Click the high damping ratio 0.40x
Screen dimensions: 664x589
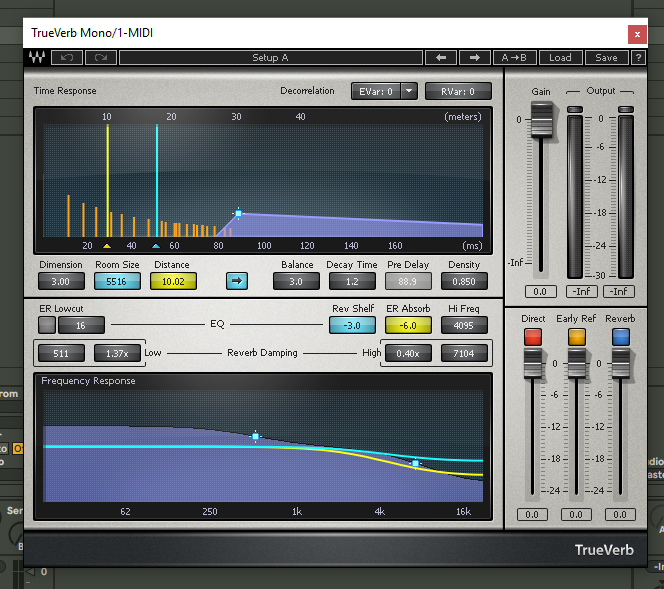[x=408, y=353]
